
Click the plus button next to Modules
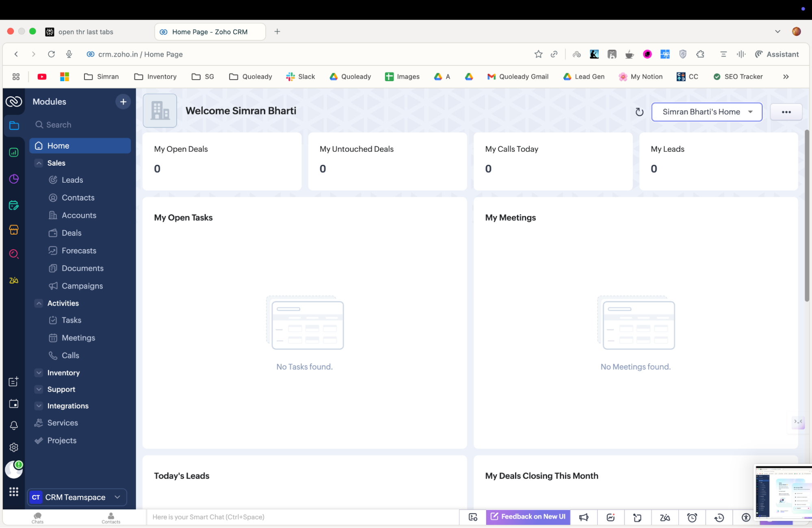(123, 101)
